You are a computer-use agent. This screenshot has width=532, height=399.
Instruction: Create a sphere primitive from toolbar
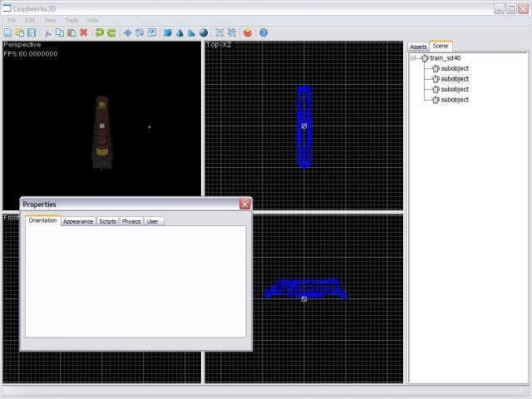(x=203, y=33)
